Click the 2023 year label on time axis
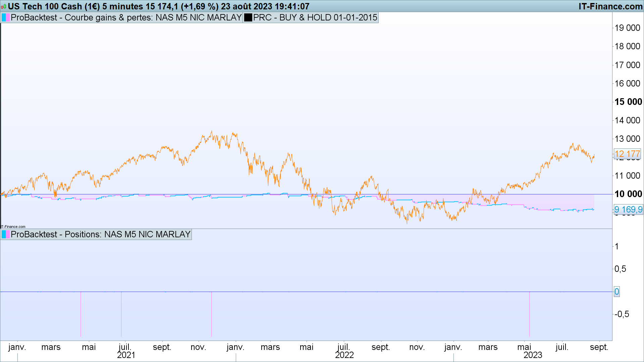Viewport: 644px width, 362px height. tap(533, 355)
